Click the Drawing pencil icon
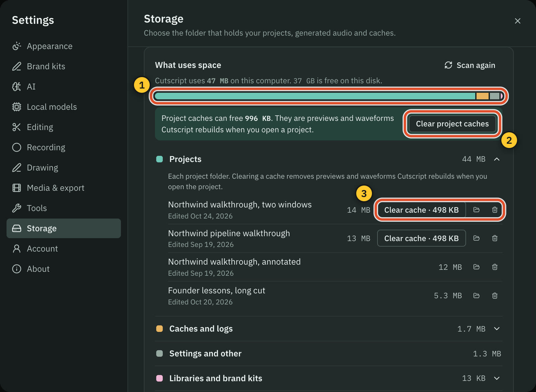 tap(16, 168)
